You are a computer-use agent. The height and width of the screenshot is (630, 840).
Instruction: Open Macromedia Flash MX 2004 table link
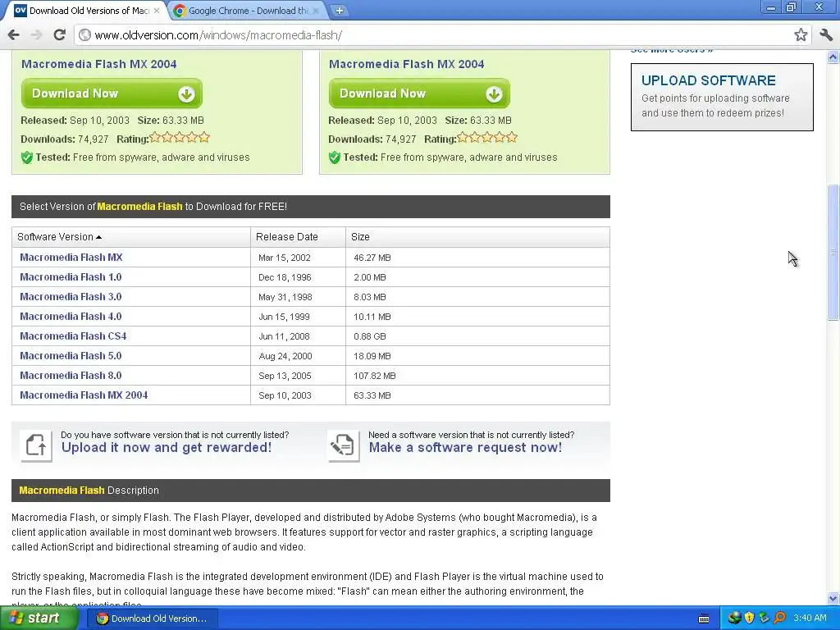tap(84, 395)
